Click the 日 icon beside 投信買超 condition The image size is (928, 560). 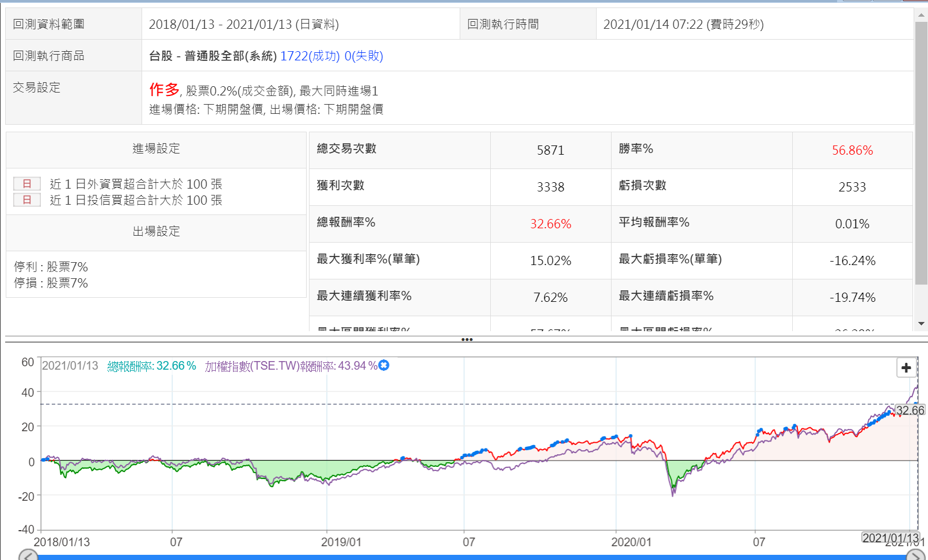pos(27,200)
